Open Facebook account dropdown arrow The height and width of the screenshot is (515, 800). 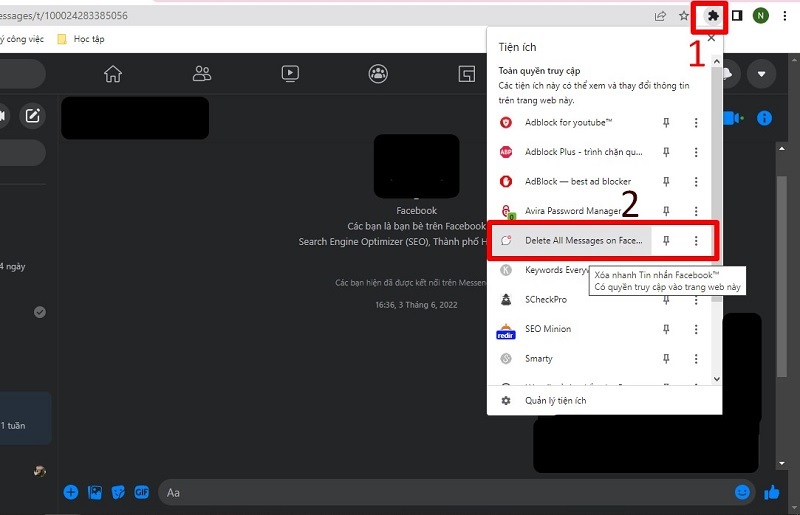click(761, 75)
